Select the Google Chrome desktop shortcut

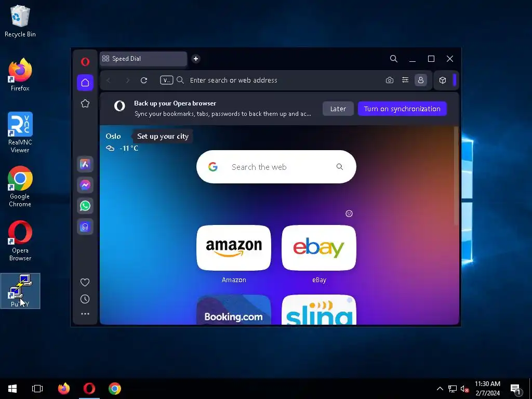tap(20, 187)
